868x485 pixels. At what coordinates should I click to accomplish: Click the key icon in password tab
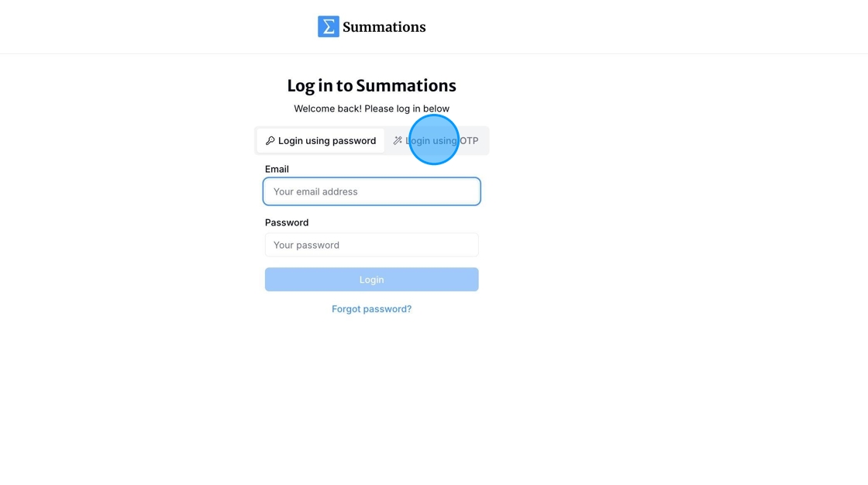coord(270,141)
